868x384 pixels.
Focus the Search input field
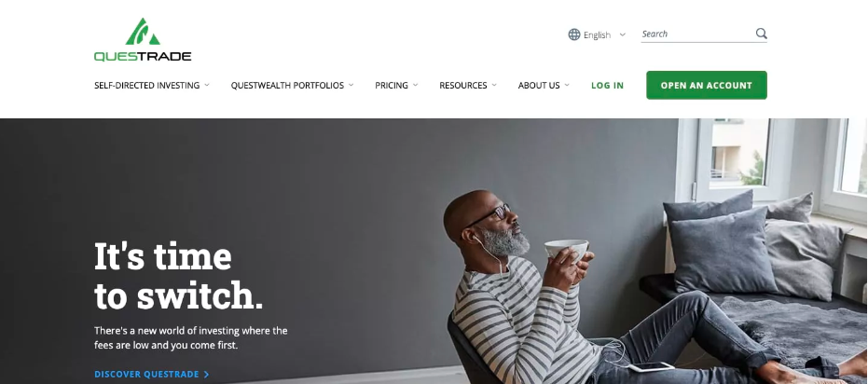[x=697, y=34]
